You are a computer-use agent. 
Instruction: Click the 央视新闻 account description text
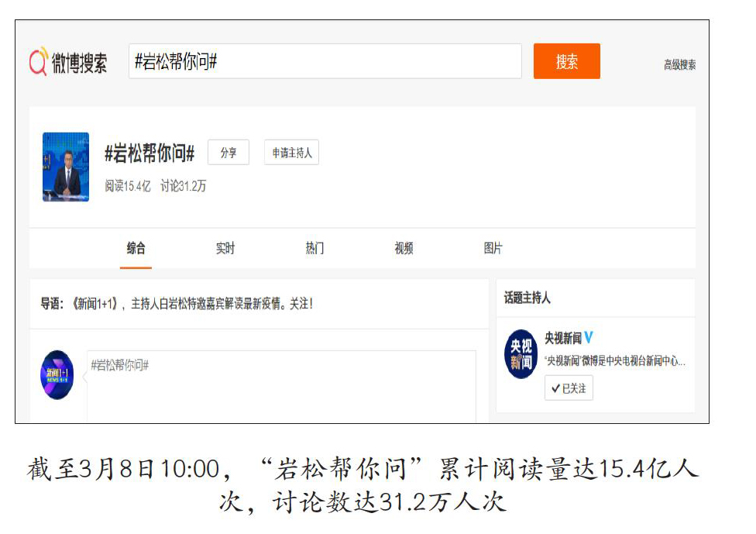[615, 361]
